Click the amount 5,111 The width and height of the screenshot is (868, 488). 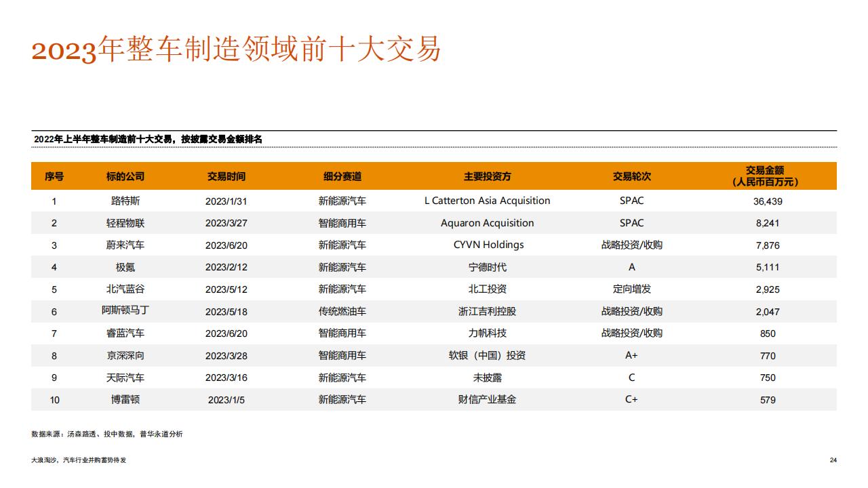768,267
